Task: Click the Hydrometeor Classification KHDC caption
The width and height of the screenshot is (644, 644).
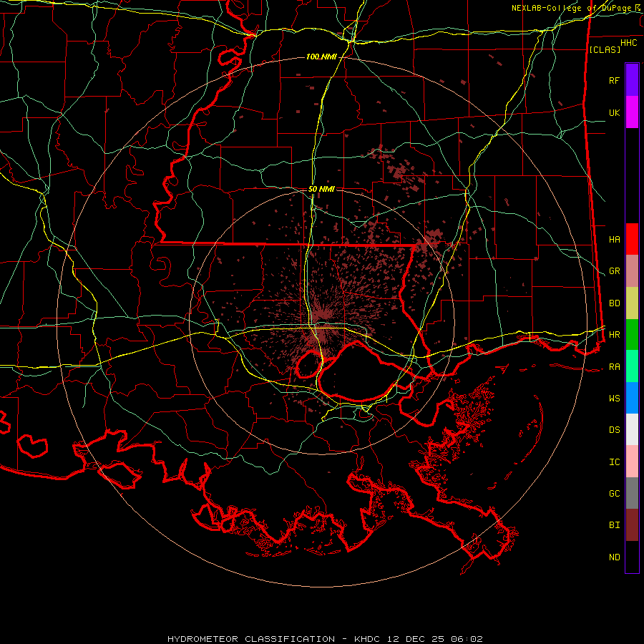Action: tap(325, 639)
